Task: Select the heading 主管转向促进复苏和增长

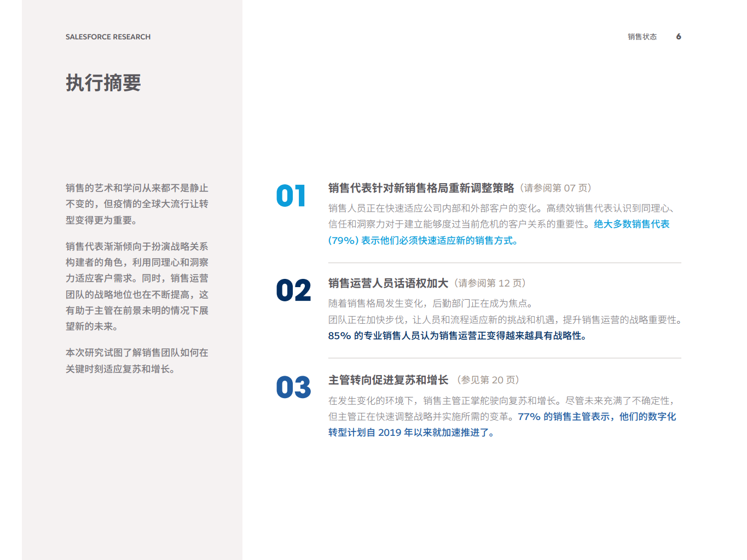Action: point(388,380)
